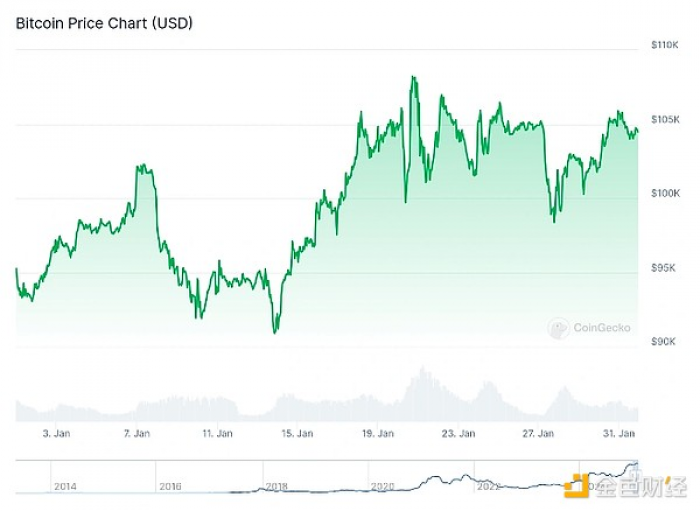
Task: Select 2016 on the navigator timeline
Action: coord(171,486)
